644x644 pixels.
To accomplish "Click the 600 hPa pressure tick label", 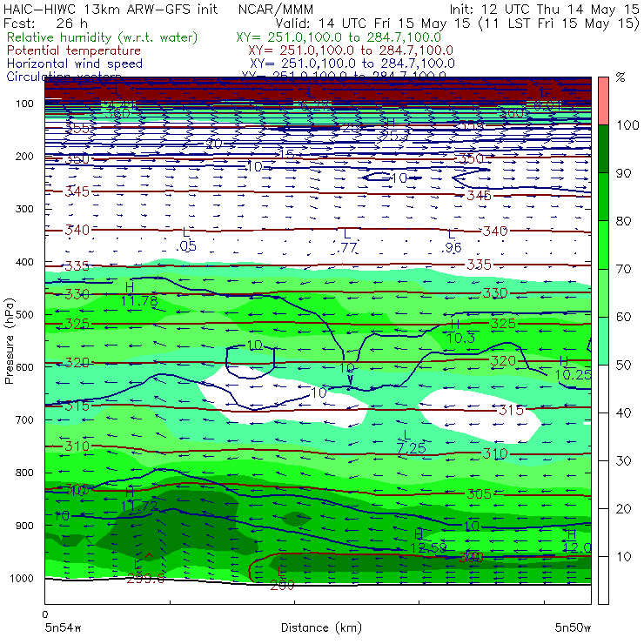I will [24, 366].
